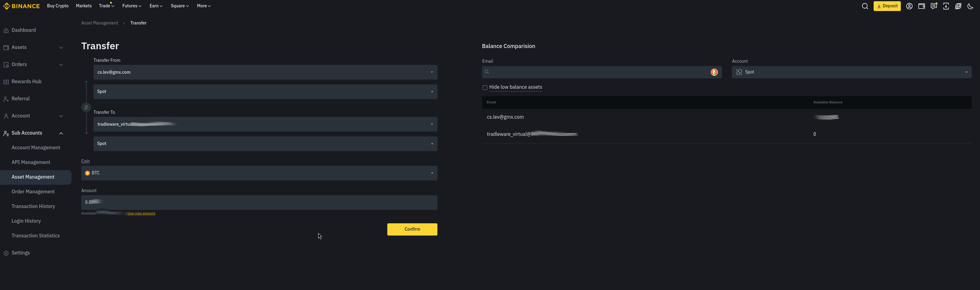Viewport: 980px width, 290px height.
Task: Click the Amount input field
Action: click(x=259, y=203)
